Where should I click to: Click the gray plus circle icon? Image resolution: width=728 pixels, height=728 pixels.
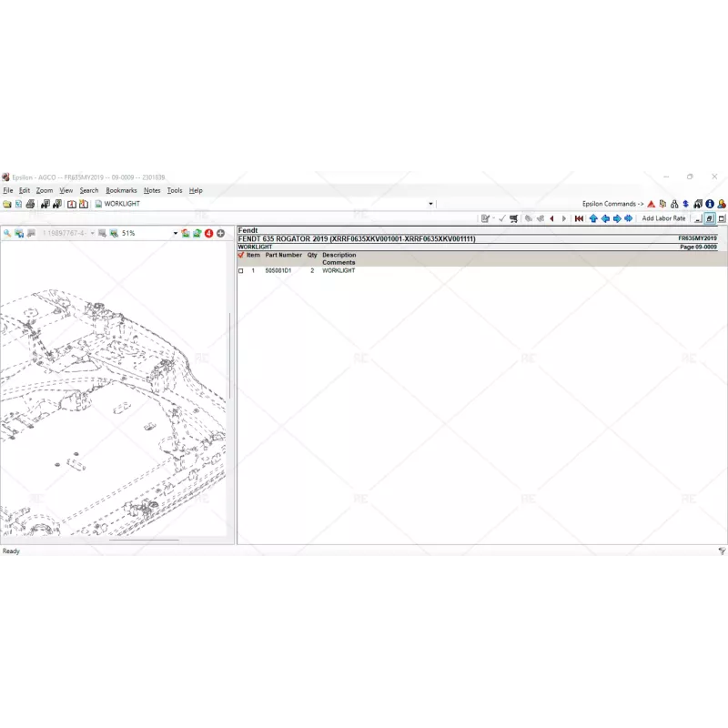[220, 234]
